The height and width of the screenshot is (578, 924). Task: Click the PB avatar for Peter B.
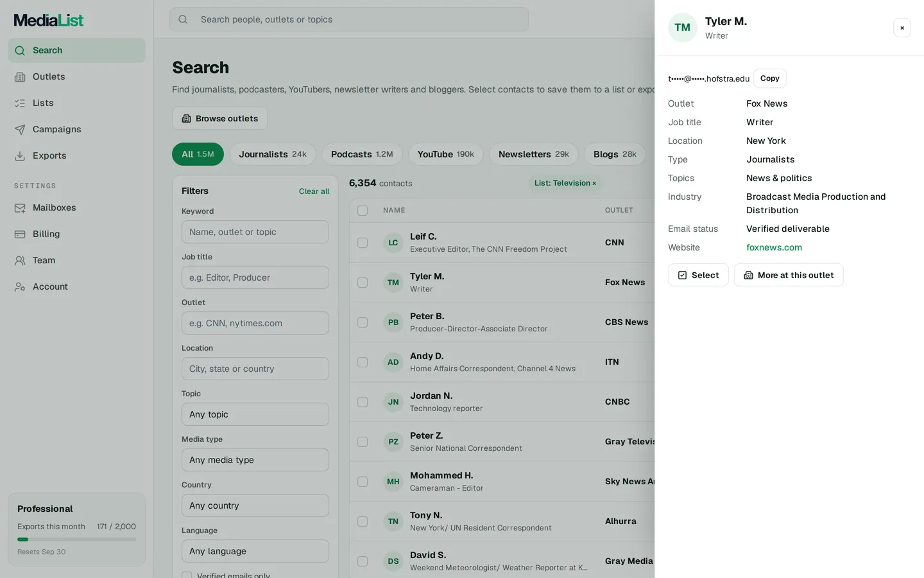tap(393, 322)
